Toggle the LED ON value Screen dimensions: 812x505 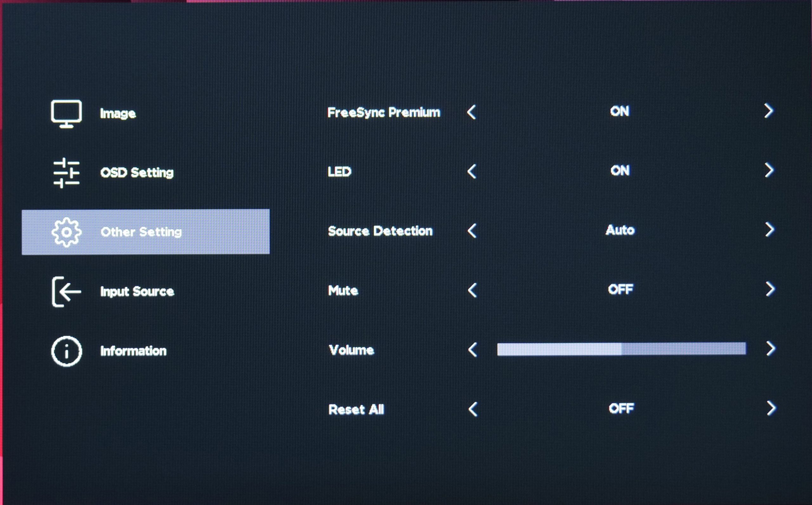pyautogui.click(x=620, y=171)
